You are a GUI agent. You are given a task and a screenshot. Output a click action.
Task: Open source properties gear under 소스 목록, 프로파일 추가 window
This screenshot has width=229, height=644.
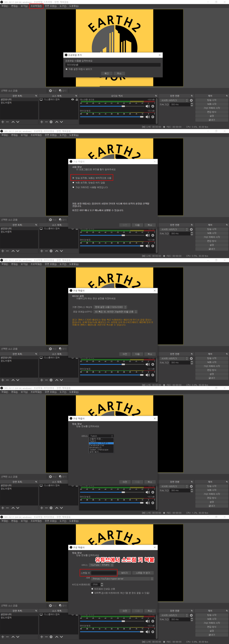51,122
